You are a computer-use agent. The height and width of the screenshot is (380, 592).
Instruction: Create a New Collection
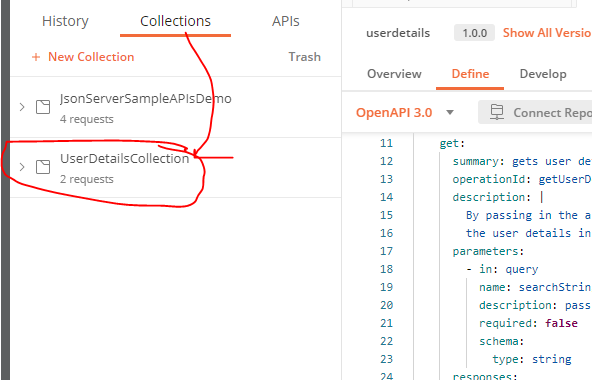(x=91, y=57)
